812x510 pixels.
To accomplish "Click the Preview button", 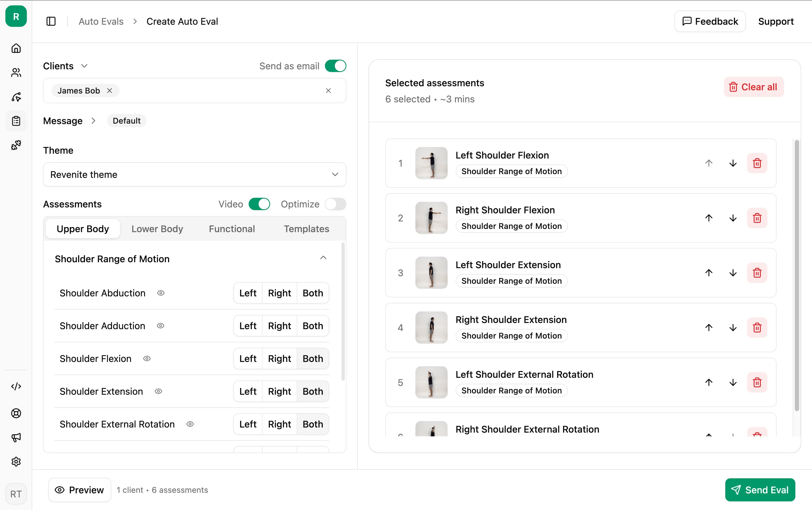I will [x=79, y=490].
